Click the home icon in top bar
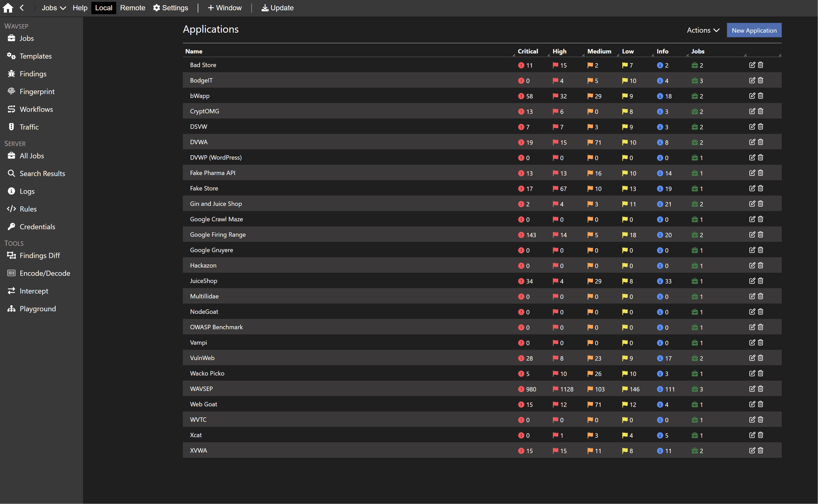The height and width of the screenshot is (504, 818). pos(8,8)
